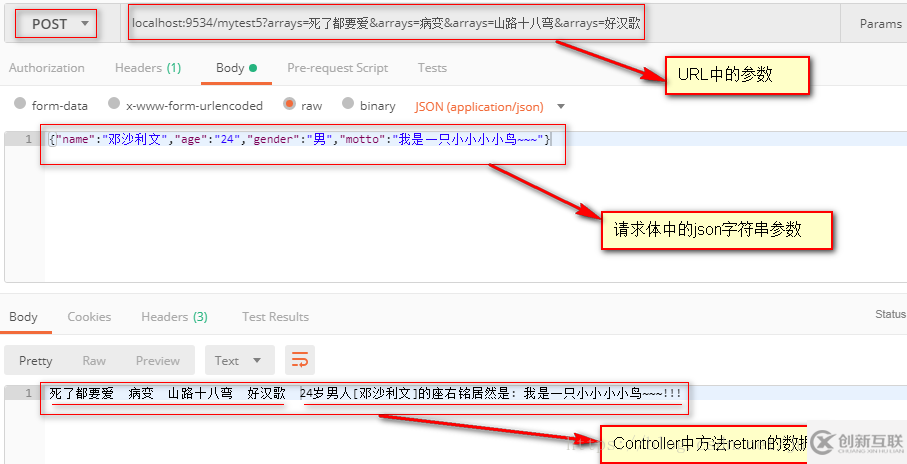This screenshot has height=464, width=907.
Task: Select the form-data radio option
Action: click(20, 104)
